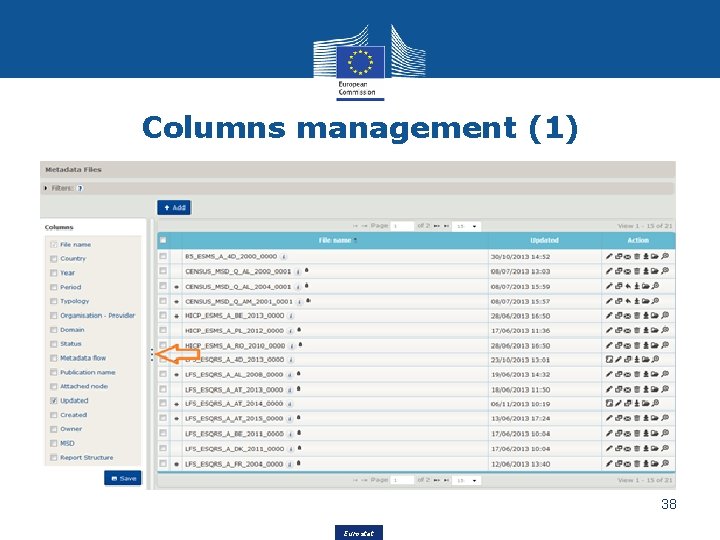Go to next page in bottom pager

click(x=437, y=480)
